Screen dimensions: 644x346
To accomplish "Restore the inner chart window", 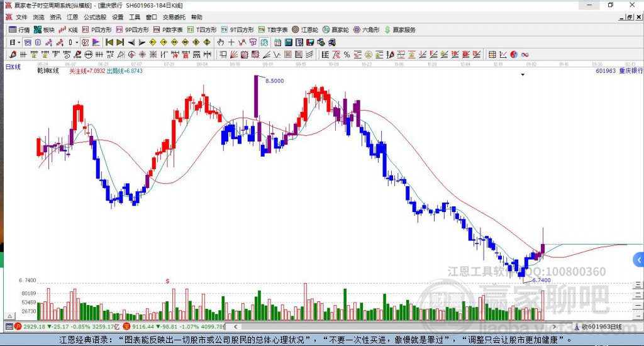I will pyautogui.click(x=630, y=17).
